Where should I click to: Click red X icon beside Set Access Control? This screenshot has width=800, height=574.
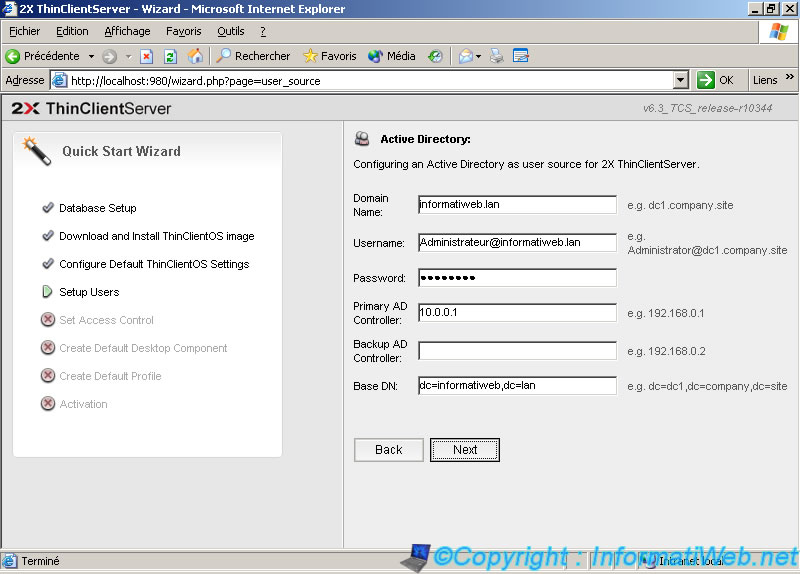(x=48, y=319)
